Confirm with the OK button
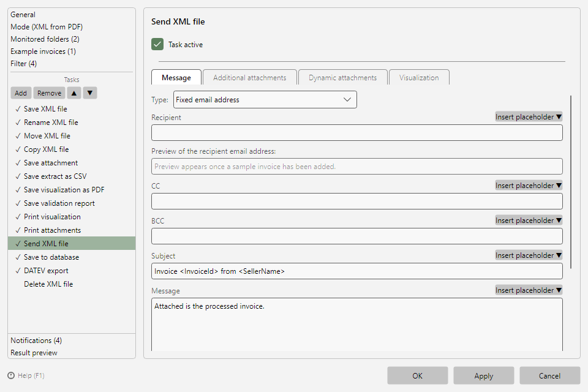 (417, 376)
